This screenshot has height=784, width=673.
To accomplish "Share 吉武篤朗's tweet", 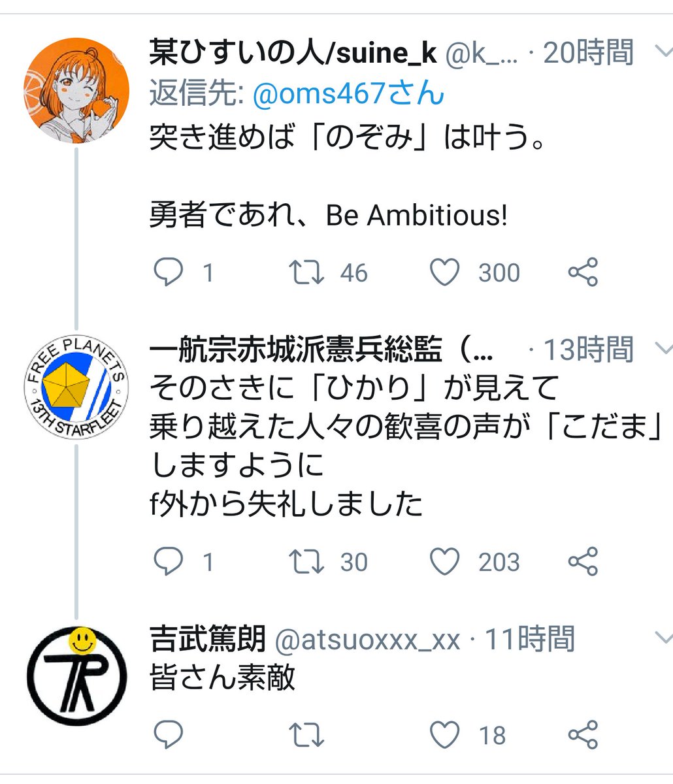I will [583, 735].
